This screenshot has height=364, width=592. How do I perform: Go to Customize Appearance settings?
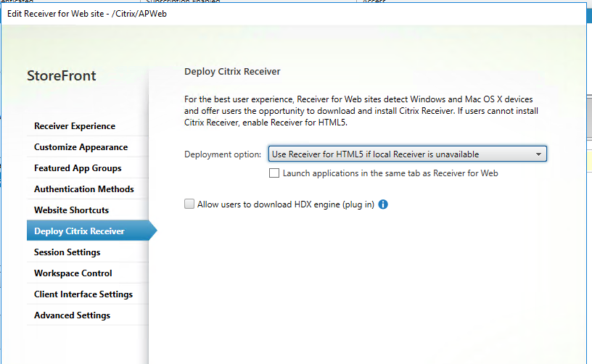(x=81, y=147)
